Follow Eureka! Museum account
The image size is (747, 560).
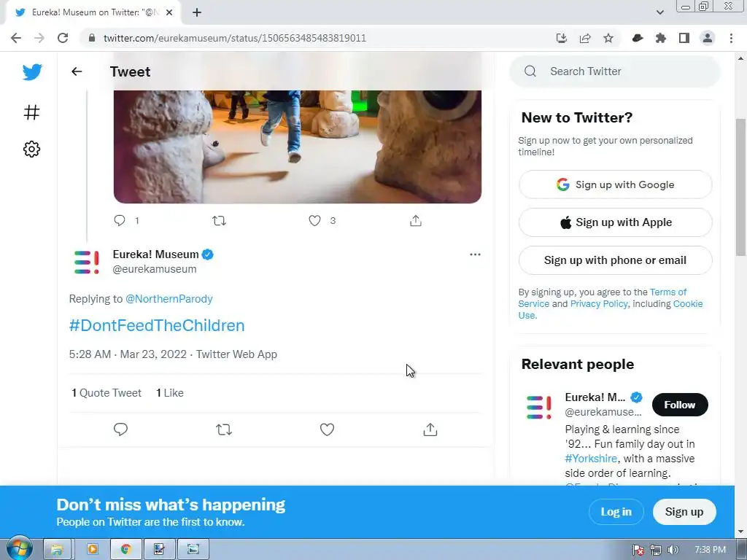(679, 405)
